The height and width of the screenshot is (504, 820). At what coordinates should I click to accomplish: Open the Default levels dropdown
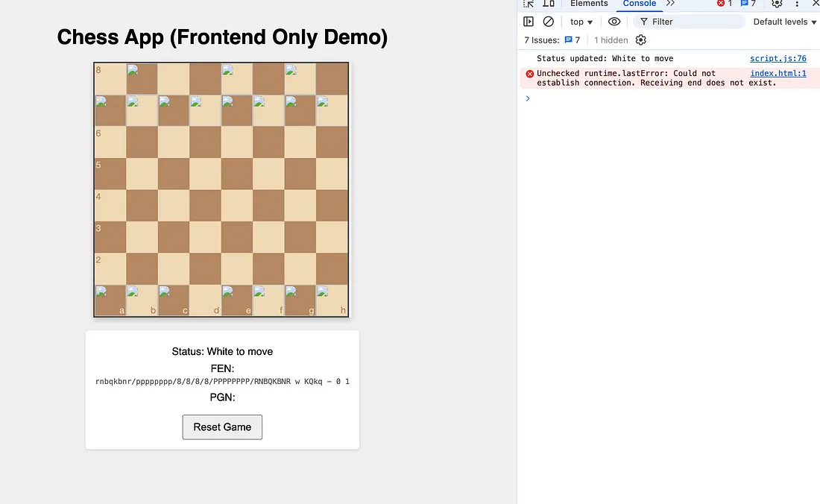pos(784,22)
